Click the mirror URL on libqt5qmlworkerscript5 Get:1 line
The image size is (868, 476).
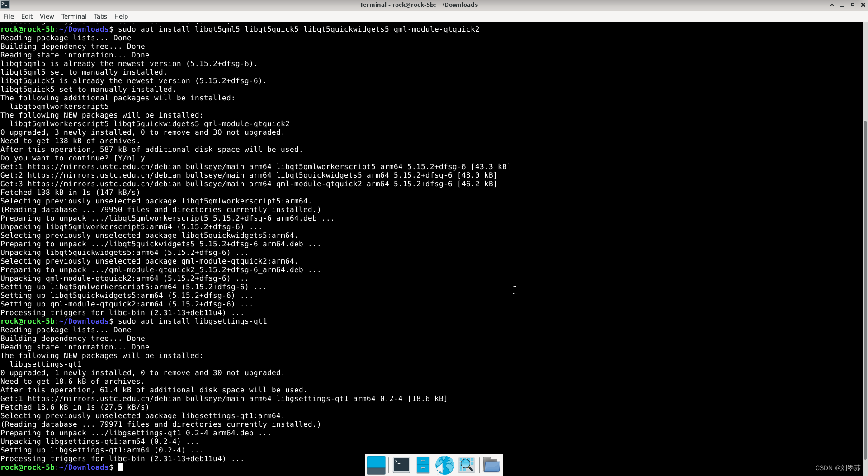click(x=104, y=167)
